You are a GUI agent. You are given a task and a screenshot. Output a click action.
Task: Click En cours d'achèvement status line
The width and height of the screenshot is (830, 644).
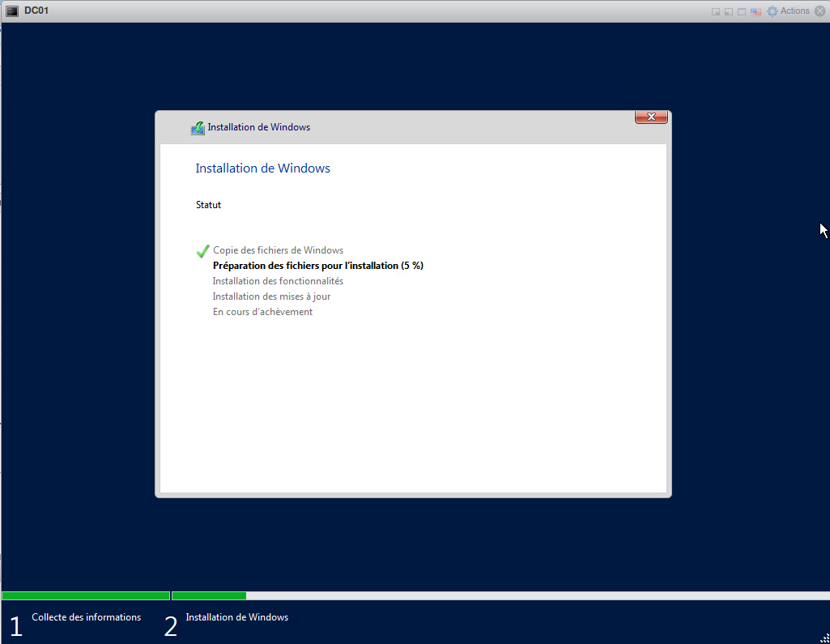pos(262,312)
